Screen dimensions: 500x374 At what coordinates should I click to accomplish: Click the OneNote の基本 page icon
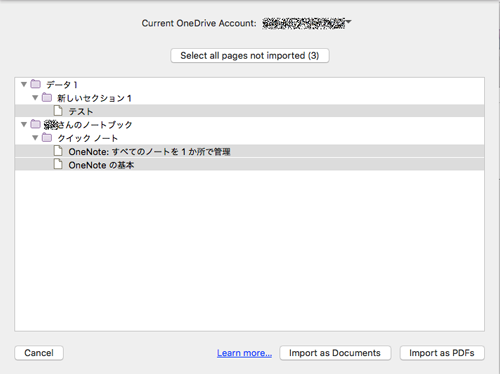coord(58,164)
